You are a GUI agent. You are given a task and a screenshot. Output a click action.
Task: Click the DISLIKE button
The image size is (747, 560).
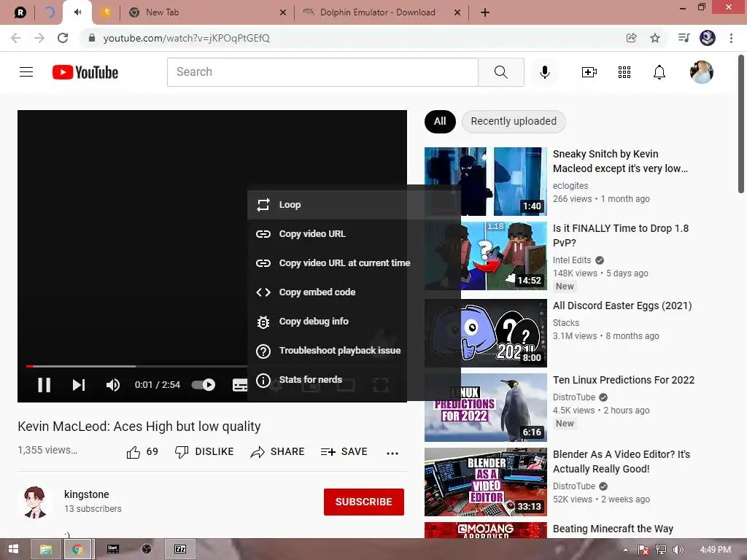pyautogui.click(x=204, y=452)
